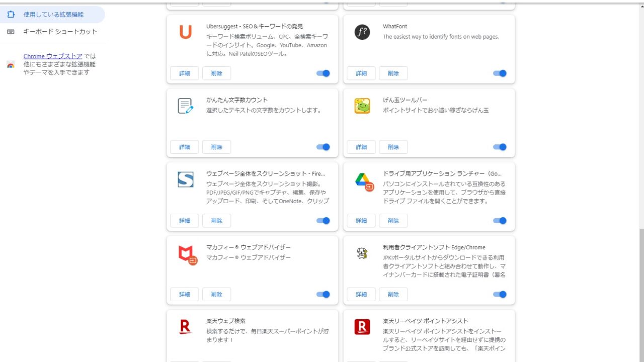Turn off げん玉ツールバー toggle

[x=500, y=147]
